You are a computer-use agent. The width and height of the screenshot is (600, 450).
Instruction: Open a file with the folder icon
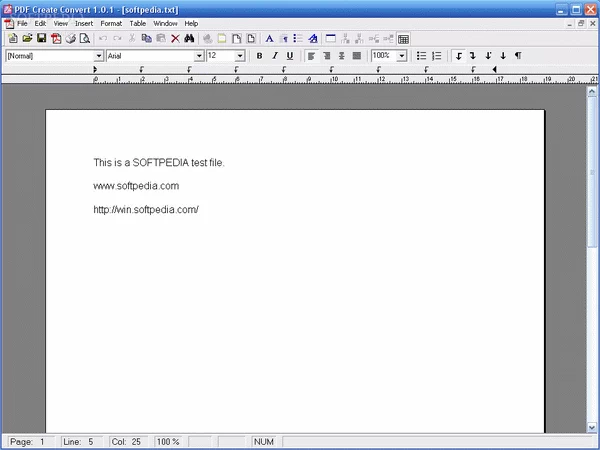pos(27,38)
